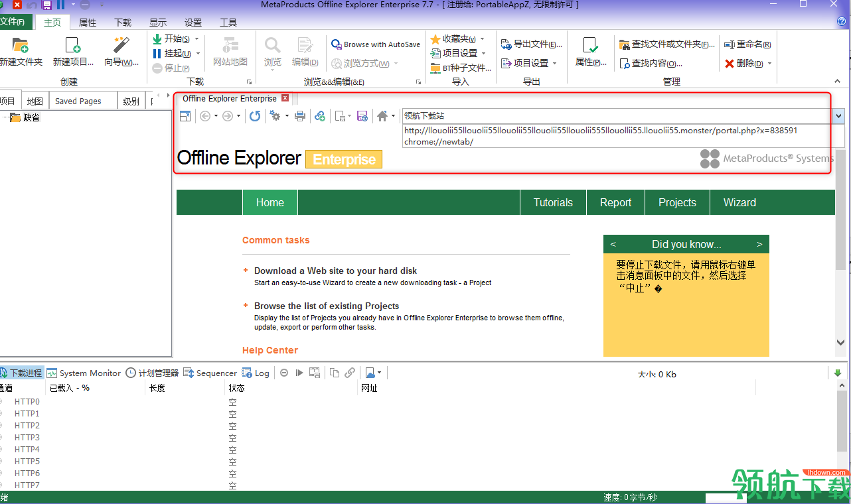Screen dimensions: 851x504
Task: Open 项目设置 in the 导出 group
Action: click(x=529, y=63)
